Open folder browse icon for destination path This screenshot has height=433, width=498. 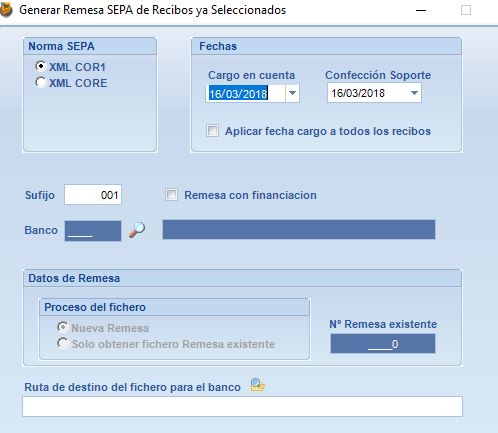(257, 385)
